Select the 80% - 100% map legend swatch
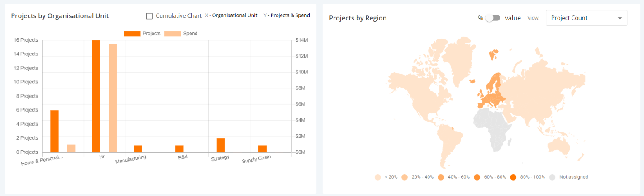This screenshot has height=196, width=644. [513, 177]
